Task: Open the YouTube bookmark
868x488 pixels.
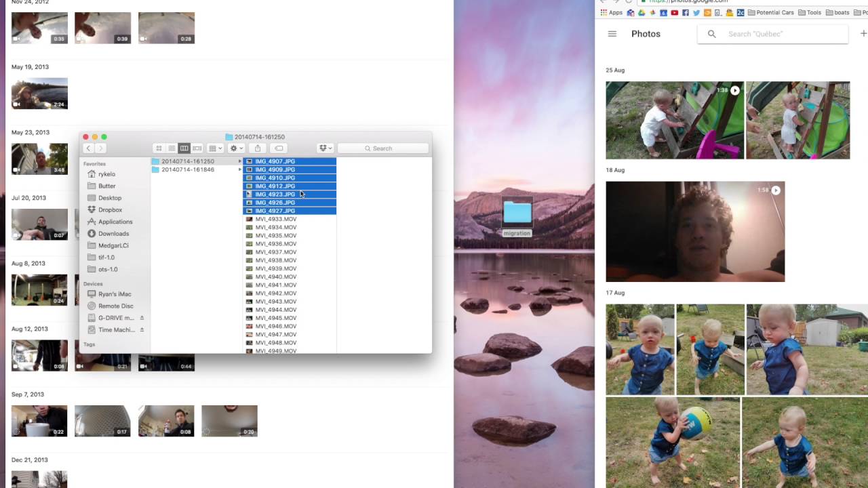Action: (674, 12)
